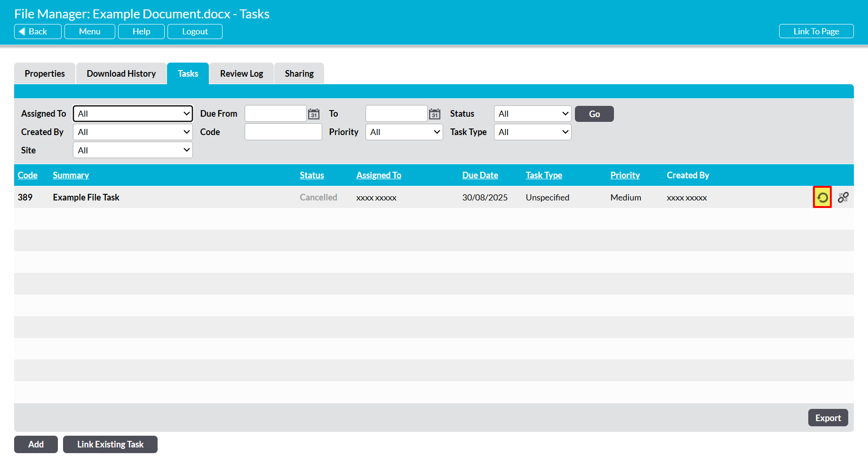Open the Created By dropdown

pyautogui.click(x=133, y=132)
